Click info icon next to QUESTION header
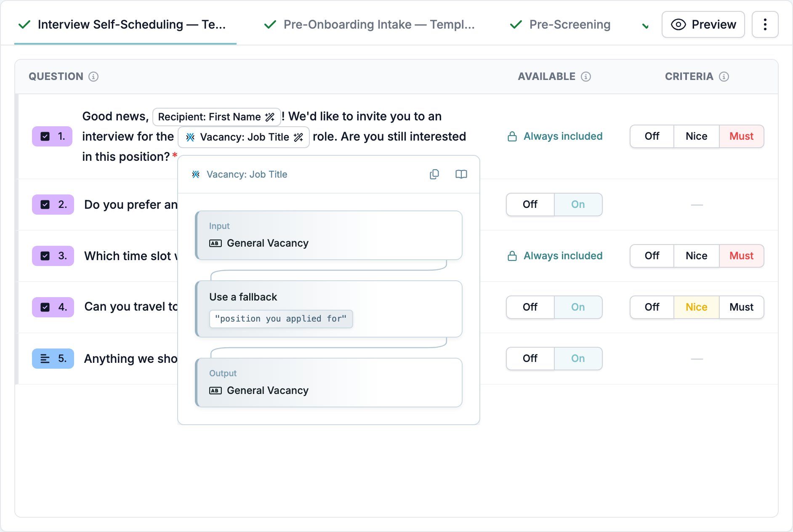Viewport: 793px width, 532px height. (x=93, y=77)
